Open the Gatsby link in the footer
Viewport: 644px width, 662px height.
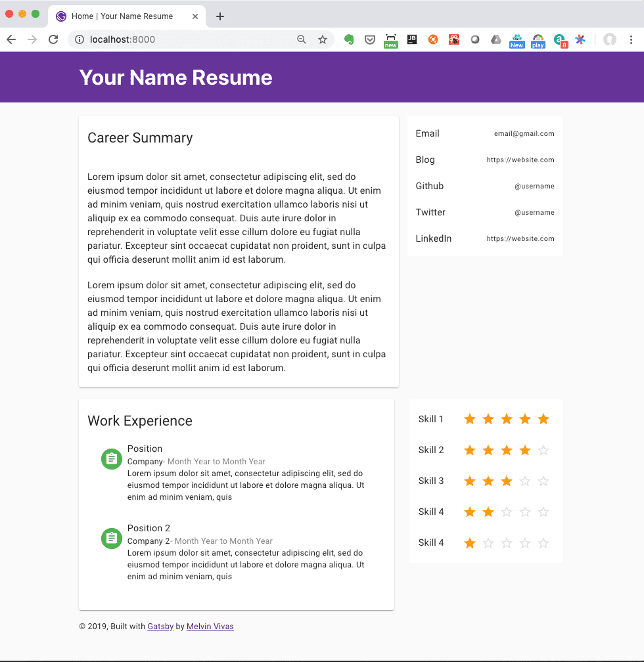click(x=160, y=626)
